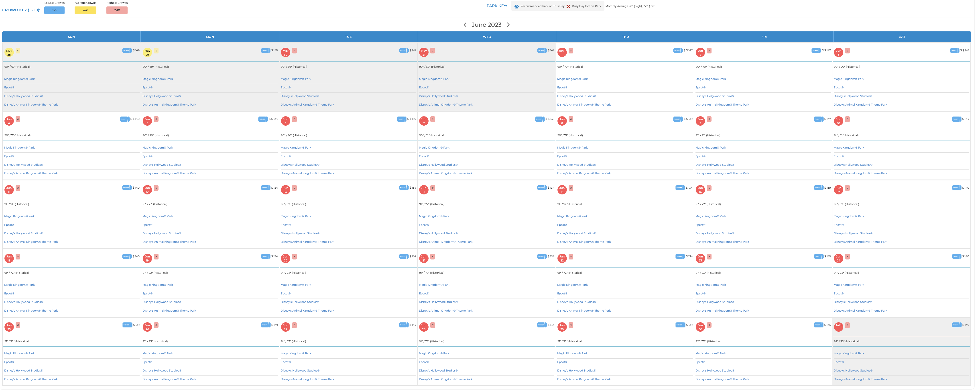980x392 pixels.
Task: Open Magic Kingdom Park link under Jun 23
Action: pos(711,285)
